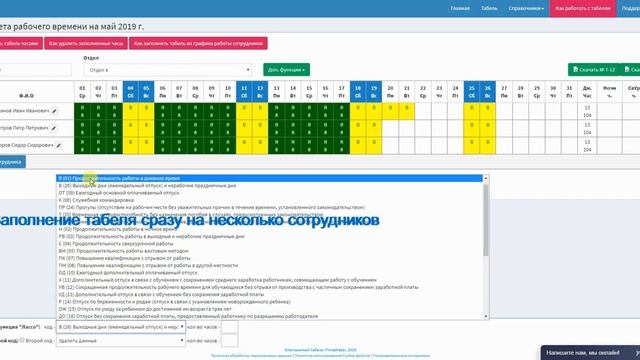Click Петр Петрович's empty cell for day 22
Viewport: 640px width, 360px height.
coord(423,128)
